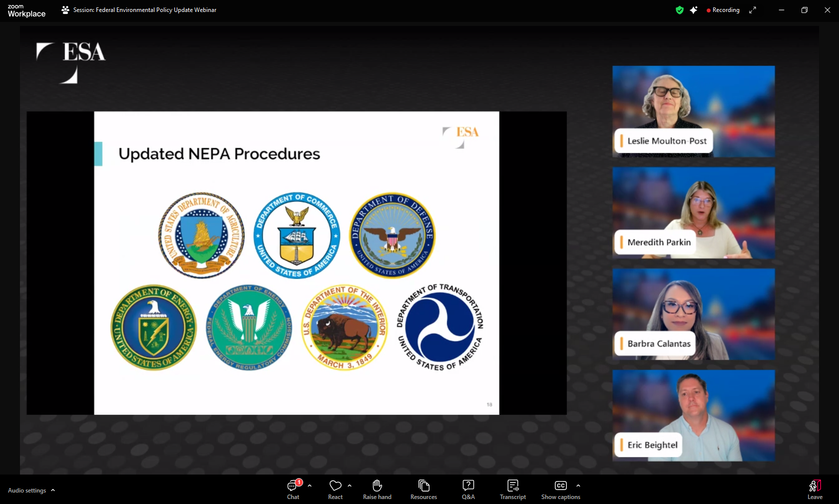The height and width of the screenshot is (504, 839).
Task: Open the AI Companion sparkle icon
Action: click(x=694, y=10)
